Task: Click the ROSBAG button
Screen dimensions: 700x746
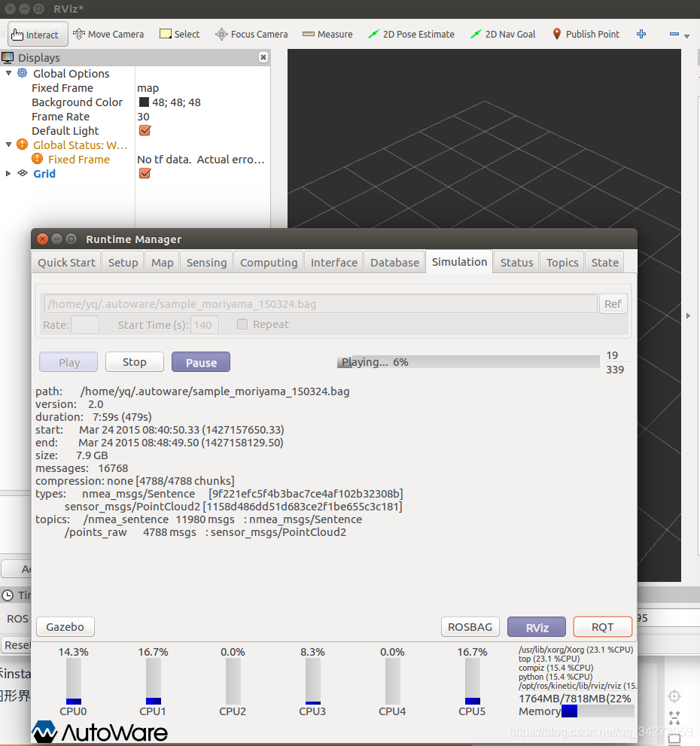Action: pos(470,626)
